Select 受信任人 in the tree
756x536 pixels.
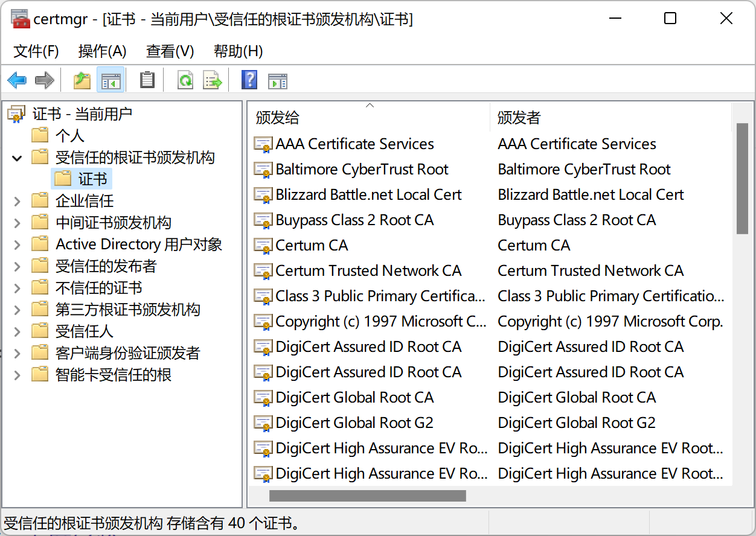[85, 331]
